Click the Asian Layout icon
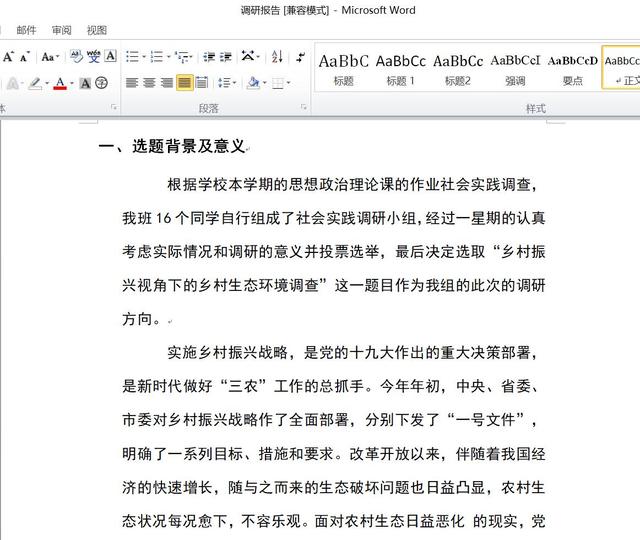The width and height of the screenshot is (640, 540). point(247,56)
